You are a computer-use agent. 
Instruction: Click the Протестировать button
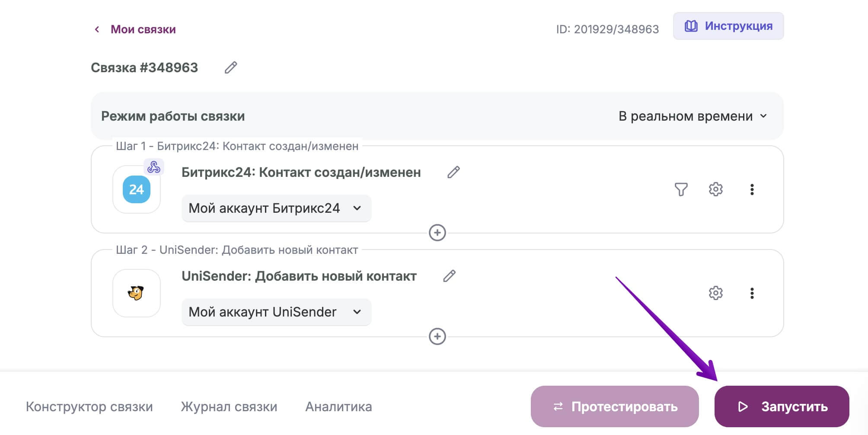coord(615,406)
